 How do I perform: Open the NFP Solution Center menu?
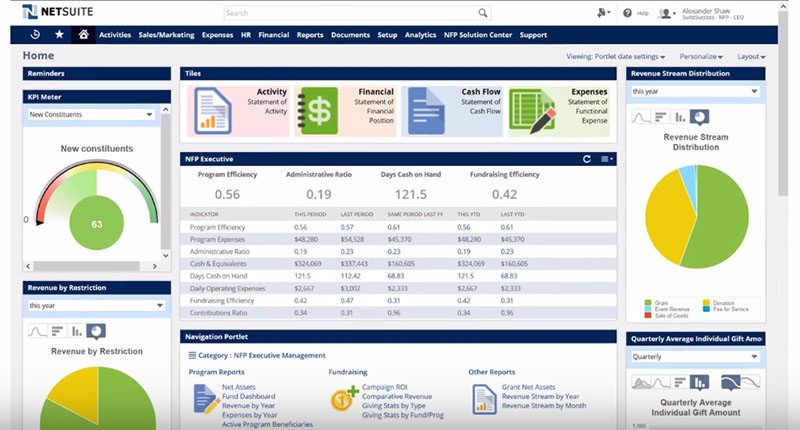pos(478,35)
